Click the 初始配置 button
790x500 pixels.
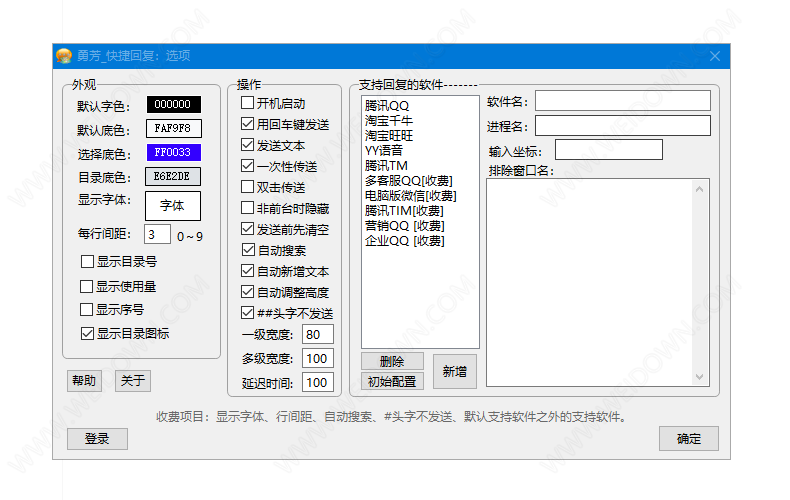click(392, 381)
